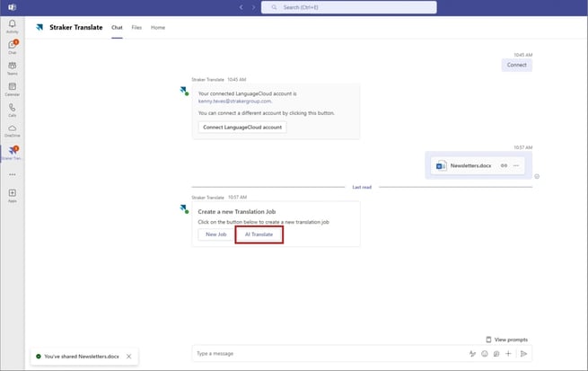
Task: Click the You've shared Newsletters.docx toast
Action: (x=84, y=357)
